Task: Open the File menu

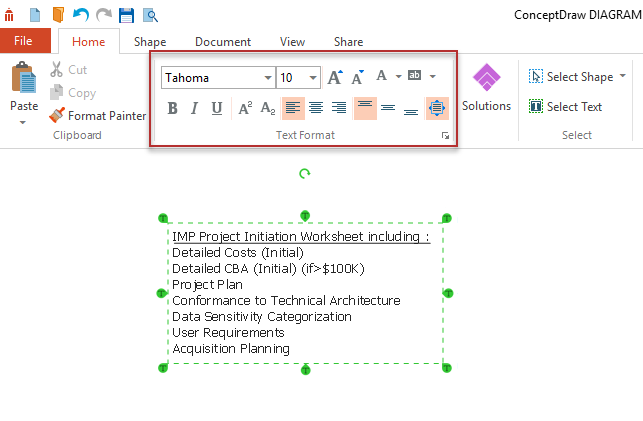Action: [x=24, y=41]
